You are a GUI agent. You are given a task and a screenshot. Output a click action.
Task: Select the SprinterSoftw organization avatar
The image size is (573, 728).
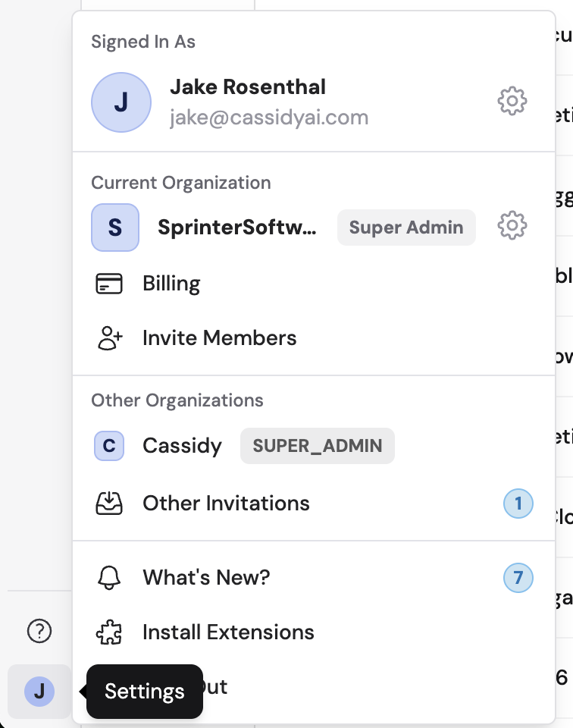(115, 227)
